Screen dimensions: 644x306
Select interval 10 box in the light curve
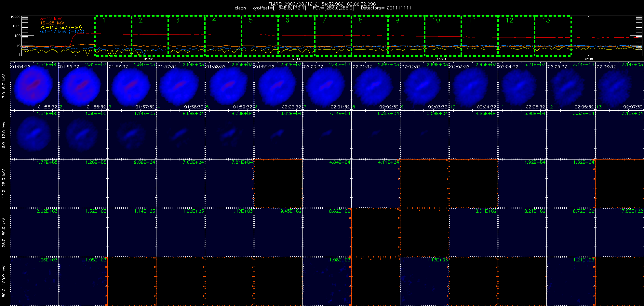(443, 36)
